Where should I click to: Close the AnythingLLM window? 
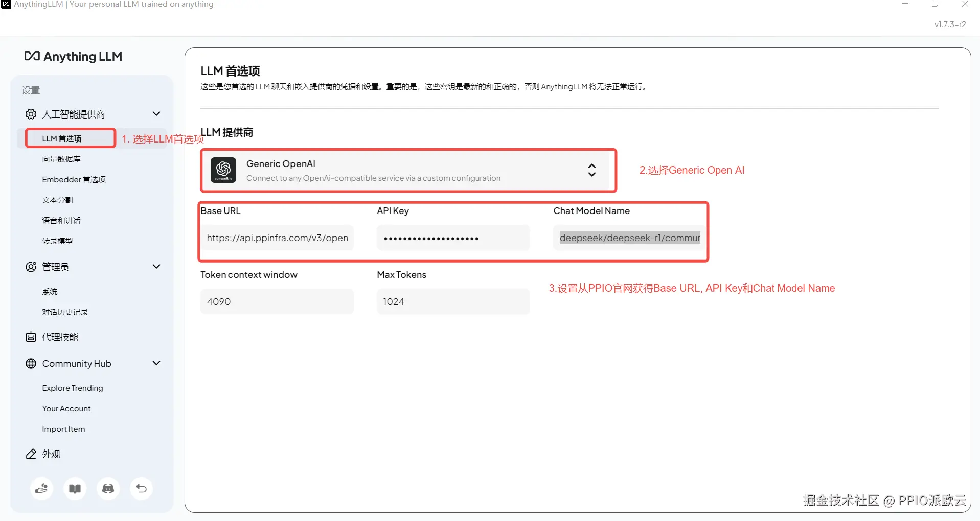(x=965, y=4)
